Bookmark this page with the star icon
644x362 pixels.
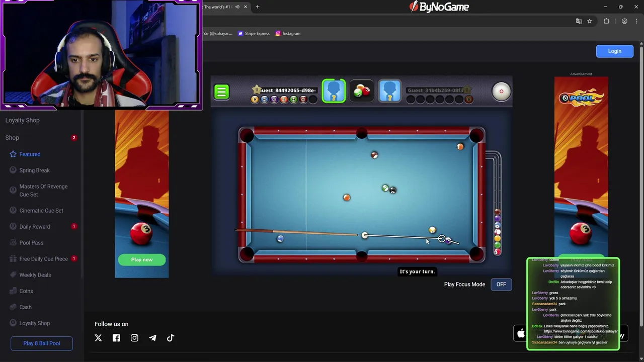590,21
